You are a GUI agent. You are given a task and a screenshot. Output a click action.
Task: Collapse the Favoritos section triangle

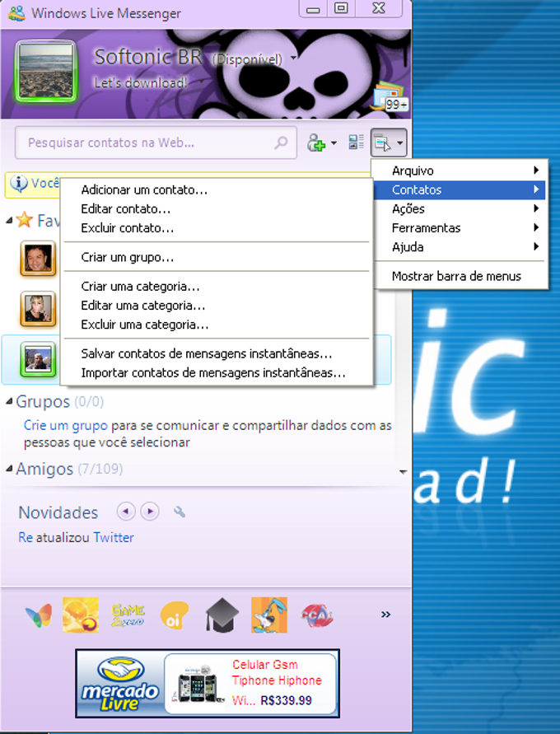point(9,220)
